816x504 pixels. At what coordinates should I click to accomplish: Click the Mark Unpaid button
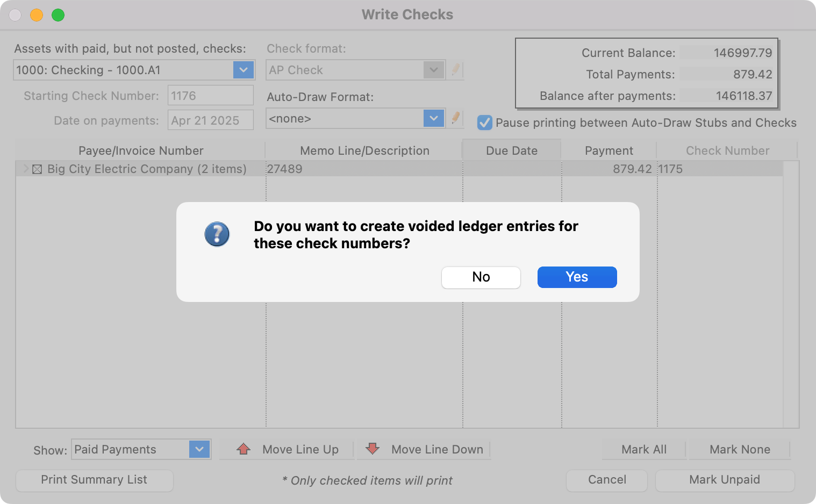[x=724, y=480]
